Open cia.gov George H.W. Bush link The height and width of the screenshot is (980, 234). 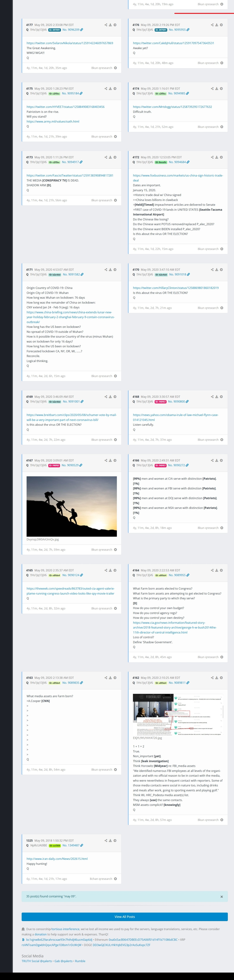point(175,628)
